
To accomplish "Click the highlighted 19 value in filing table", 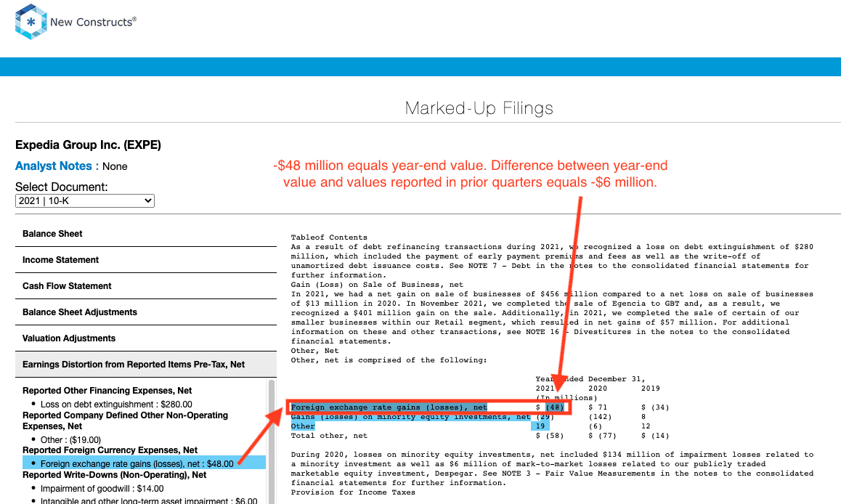I will pos(540,426).
